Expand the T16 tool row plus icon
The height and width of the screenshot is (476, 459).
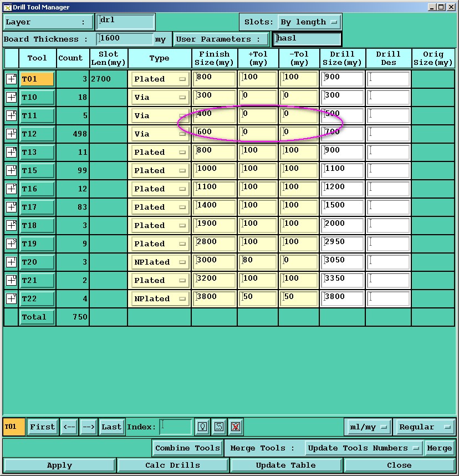(x=11, y=189)
